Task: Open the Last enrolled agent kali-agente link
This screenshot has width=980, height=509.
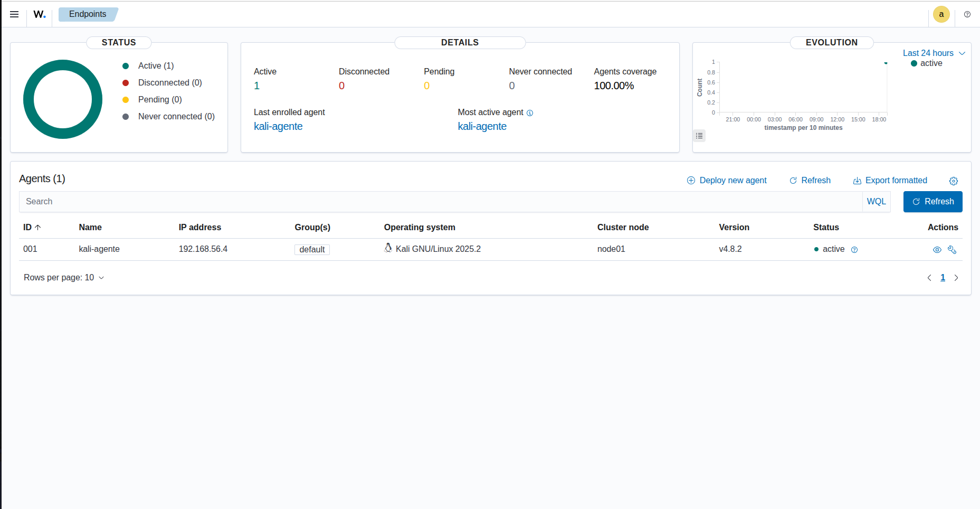Action: pyautogui.click(x=278, y=126)
